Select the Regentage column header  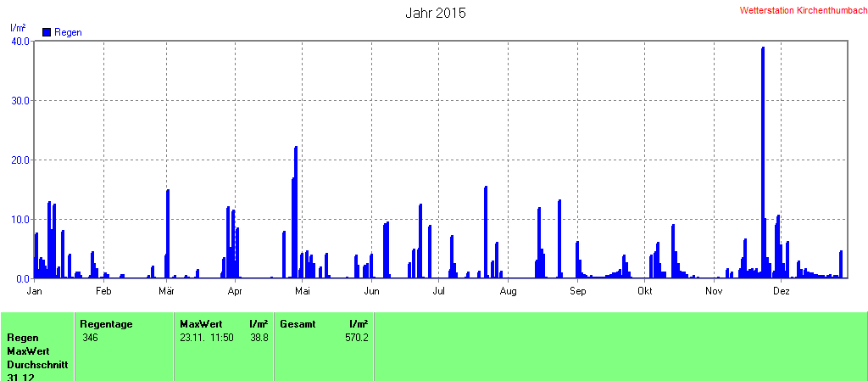[106, 324]
